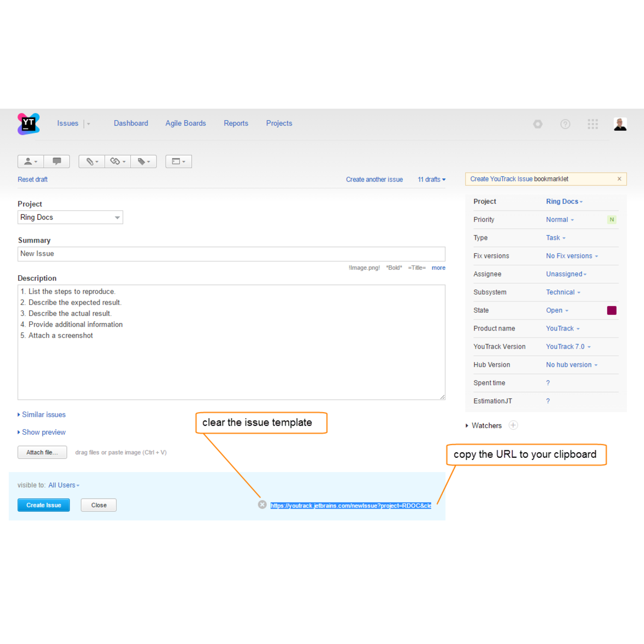This screenshot has width=644, height=644.
Task: Open the Project dropdown showing Ring Docs
Action: (70, 217)
